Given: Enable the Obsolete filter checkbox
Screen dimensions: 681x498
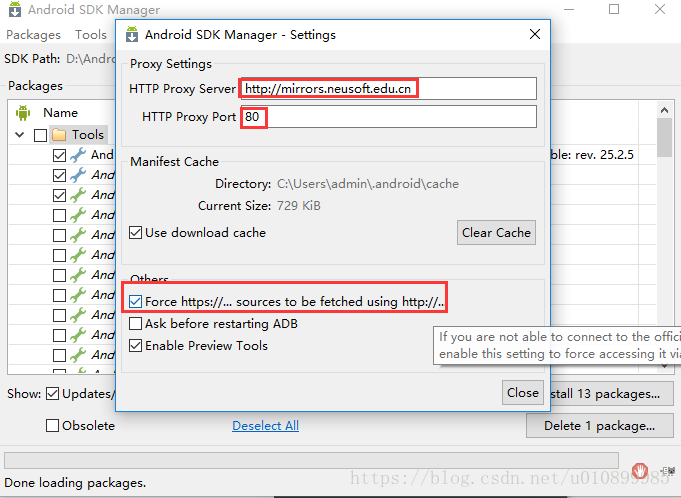Looking at the screenshot, I should [53, 425].
